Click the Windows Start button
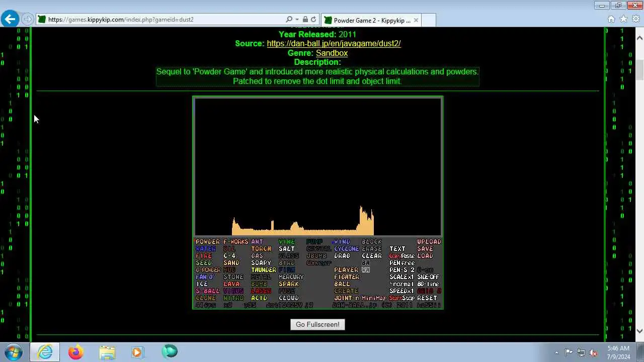The image size is (644, 362). click(x=13, y=352)
